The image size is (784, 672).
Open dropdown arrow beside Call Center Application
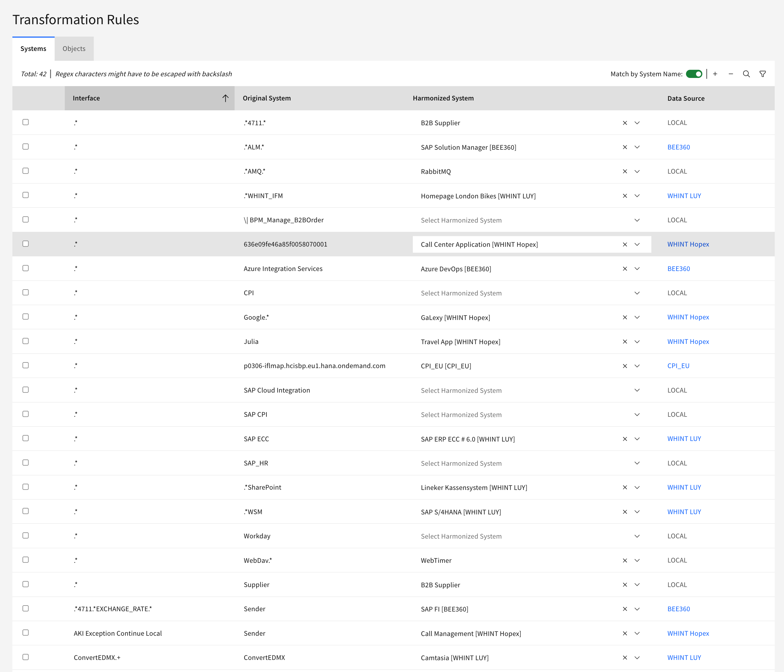coord(637,244)
